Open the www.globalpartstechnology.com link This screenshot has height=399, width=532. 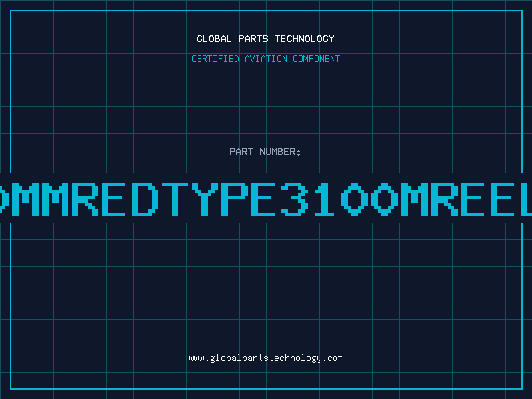pos(265,358)
